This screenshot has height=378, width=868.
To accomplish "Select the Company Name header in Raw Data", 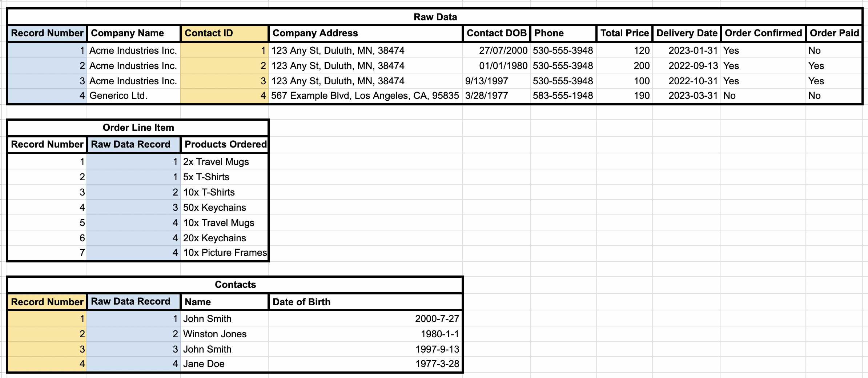I will (134, 33).
